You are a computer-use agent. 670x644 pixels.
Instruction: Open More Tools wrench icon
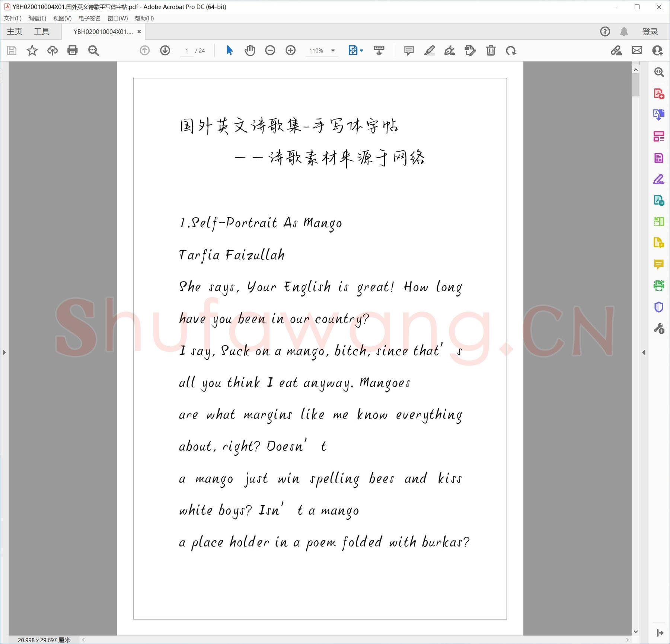pyautogui.click(x=659, y=329)
